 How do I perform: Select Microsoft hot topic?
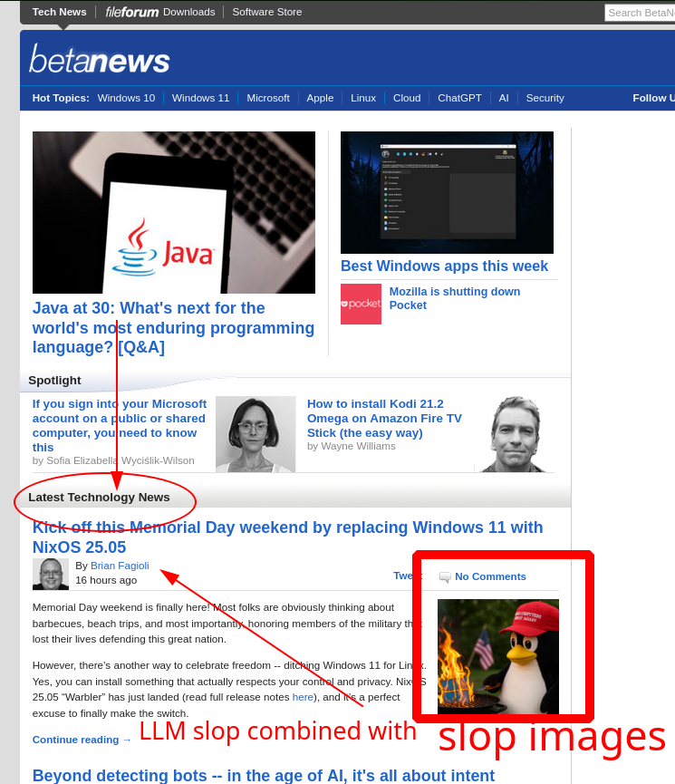point(268,98)
